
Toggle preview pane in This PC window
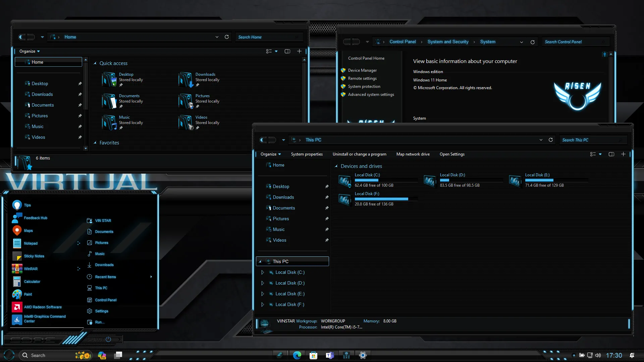click(x=611, y=154)
